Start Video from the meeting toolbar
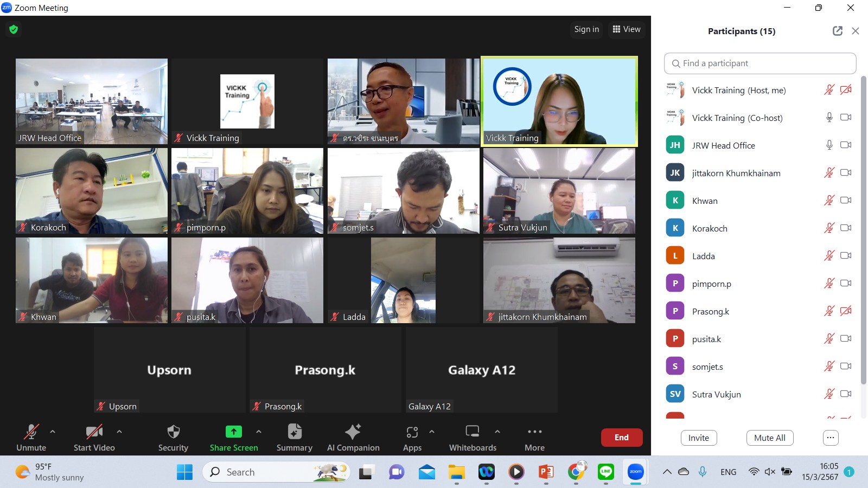 (94, 437)
